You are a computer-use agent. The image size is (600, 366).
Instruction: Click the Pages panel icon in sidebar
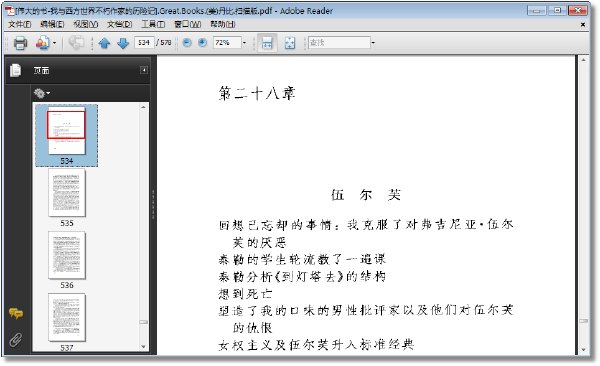[x=16, y=70]
